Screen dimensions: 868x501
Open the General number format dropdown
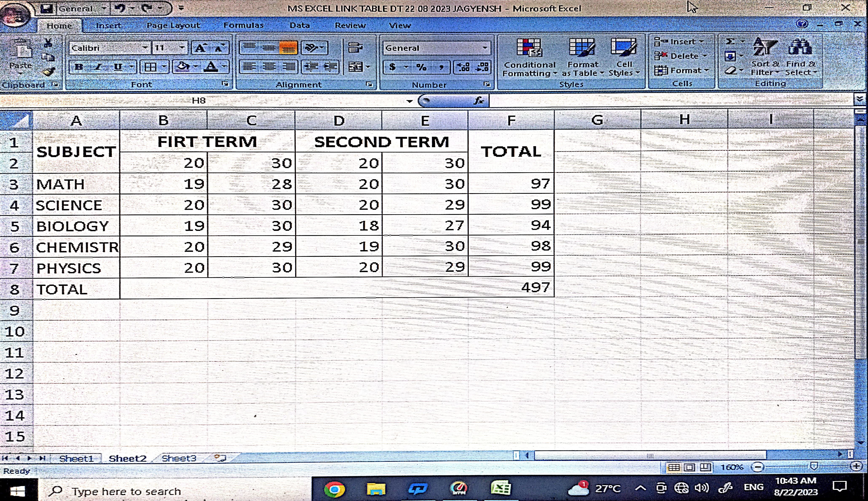(485, 48)
